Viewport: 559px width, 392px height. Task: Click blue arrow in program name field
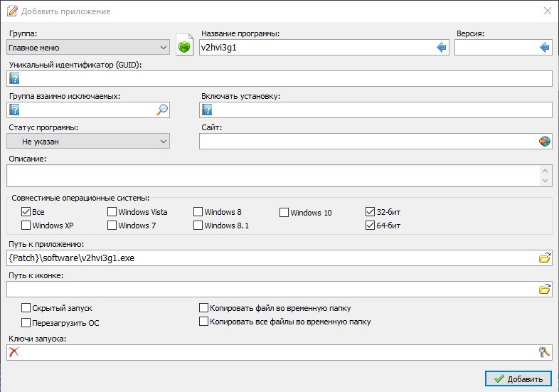pos(442,48)
